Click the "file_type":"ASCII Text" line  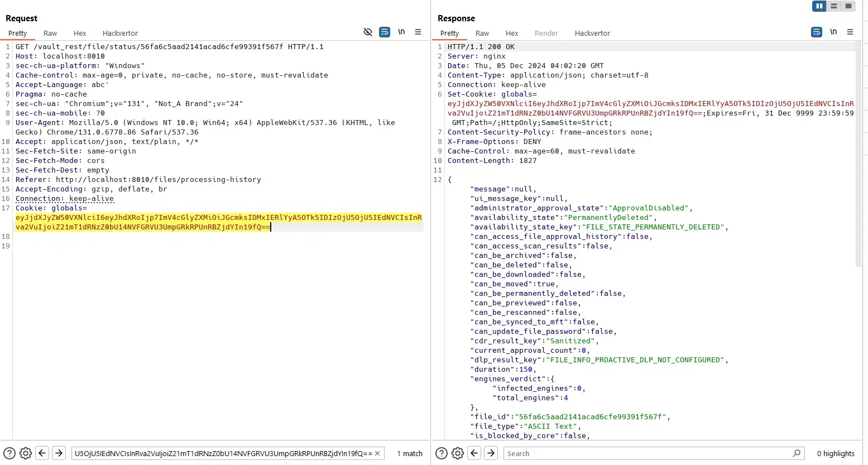coord(526,426)
